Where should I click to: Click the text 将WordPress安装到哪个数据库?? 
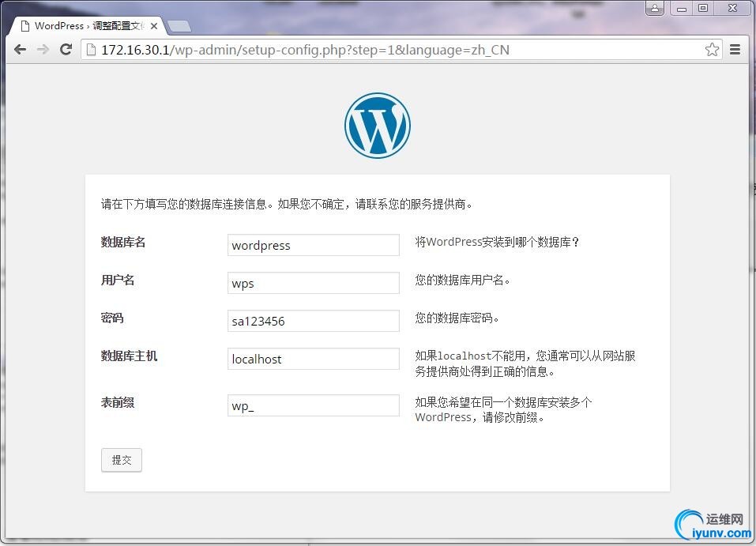pos(497,242)
